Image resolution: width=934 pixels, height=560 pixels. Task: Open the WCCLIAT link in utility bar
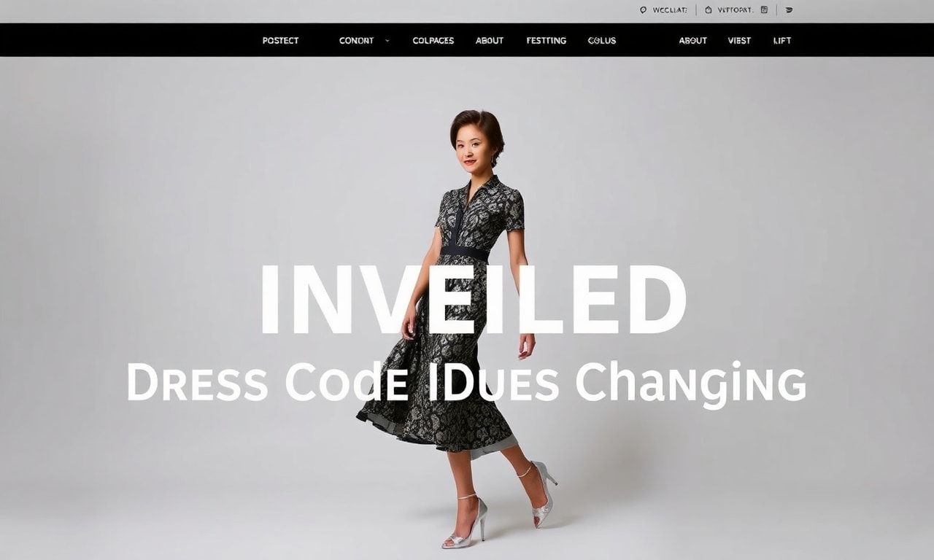pyautogui.click(x=669, y=10)
